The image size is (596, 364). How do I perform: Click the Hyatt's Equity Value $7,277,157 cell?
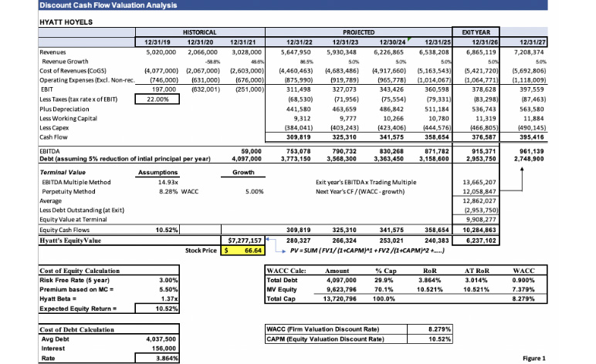(x=243, y=241)
